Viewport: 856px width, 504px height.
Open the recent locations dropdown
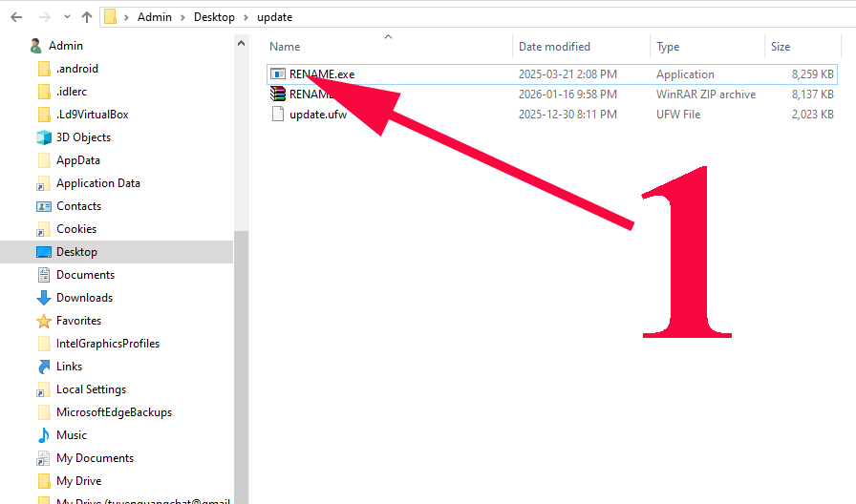tap(65, 17)
